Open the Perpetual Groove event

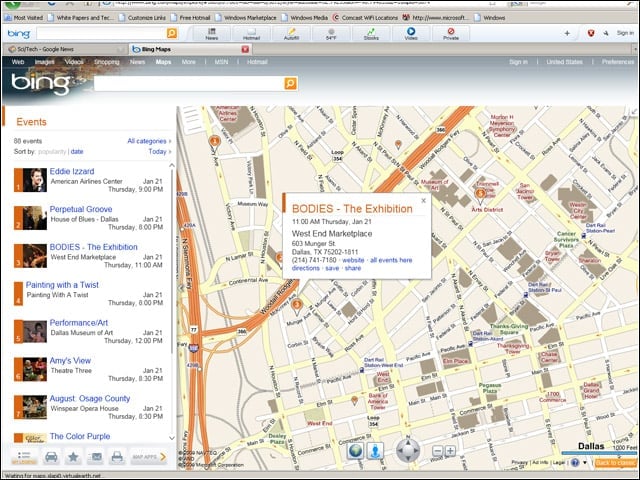coord(81,209)
